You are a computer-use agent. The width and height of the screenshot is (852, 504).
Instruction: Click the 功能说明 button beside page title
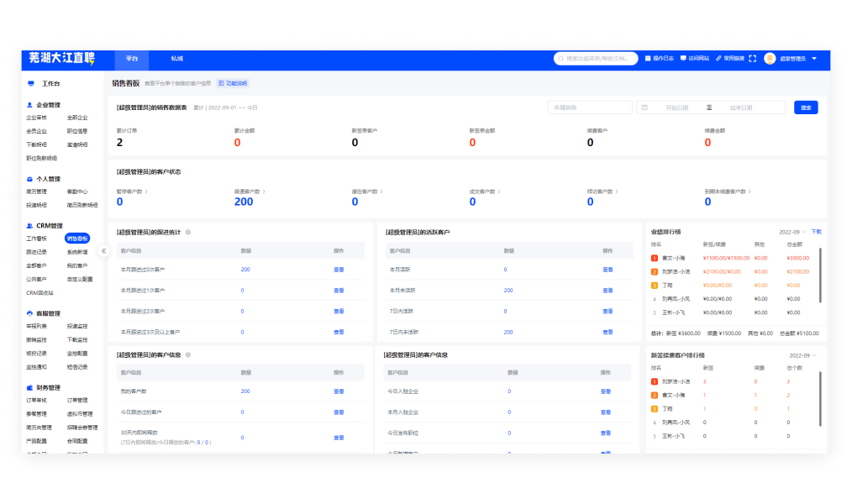233,83
